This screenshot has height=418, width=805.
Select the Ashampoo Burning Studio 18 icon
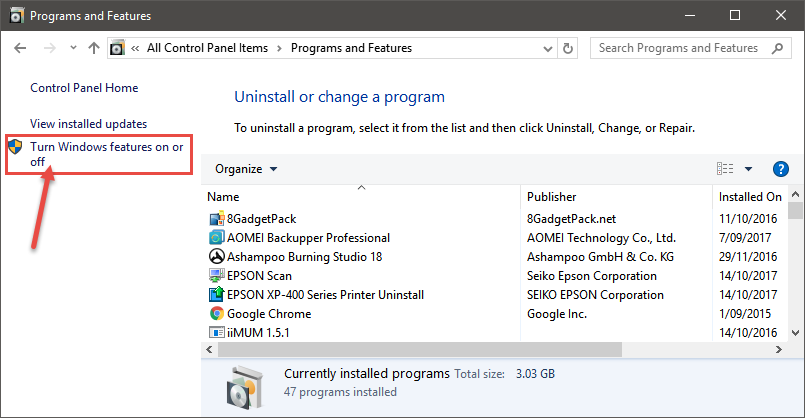coord(217,256)
